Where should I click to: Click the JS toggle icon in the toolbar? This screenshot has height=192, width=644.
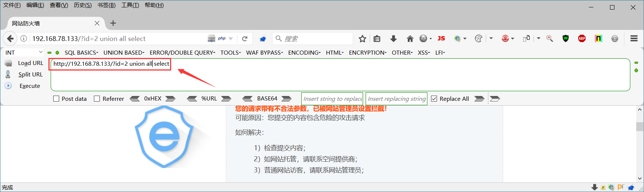click(x=441, y=38)
